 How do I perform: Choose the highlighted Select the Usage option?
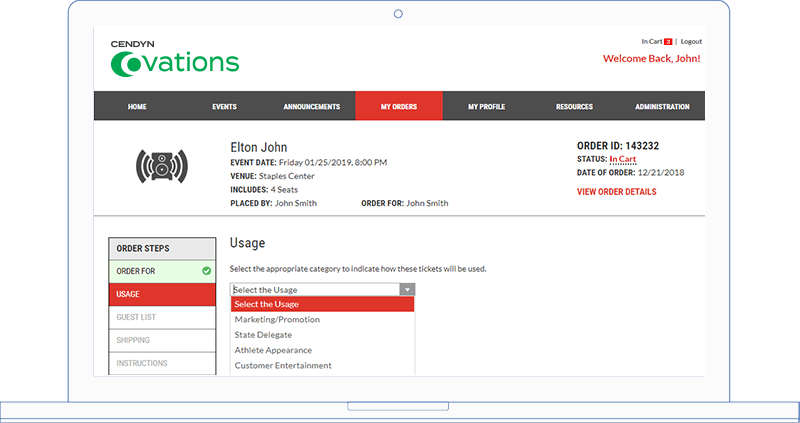322,304
